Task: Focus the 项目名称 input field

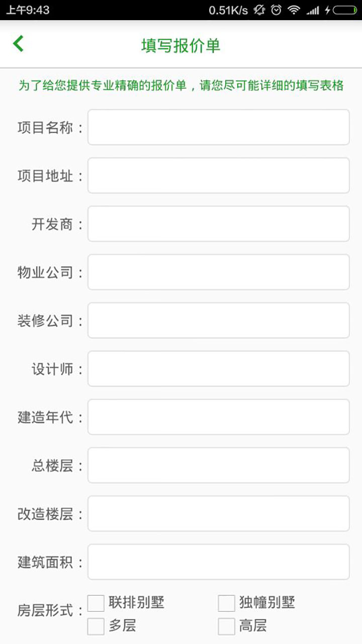Action: (x=218, y=127)
